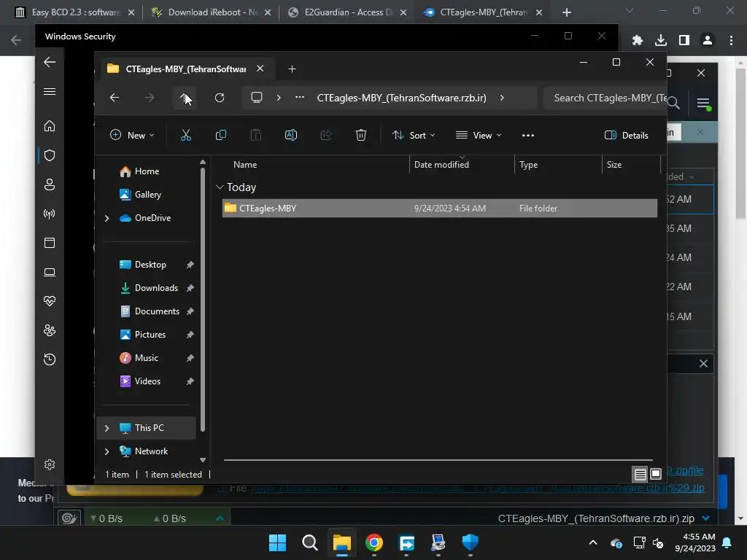This screenshot has height=560, width=747.
Task: Open the View dropdown menu
Action: [479, 135]
